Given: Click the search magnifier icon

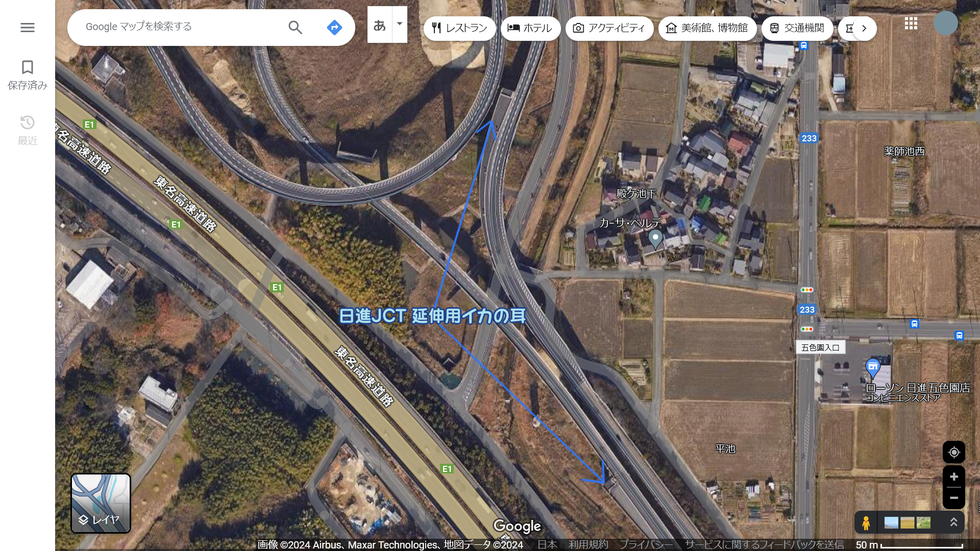Looking at the screenshot, I should click(296, 28).
